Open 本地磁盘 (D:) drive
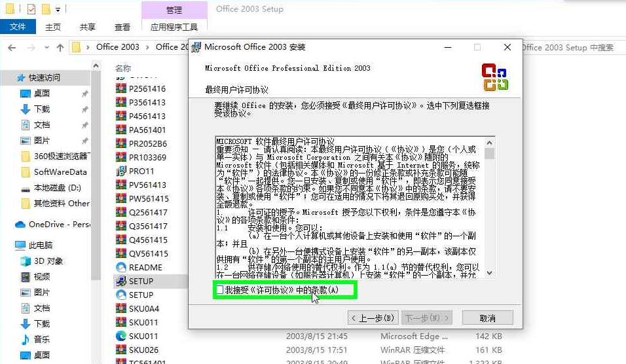Viewport: 626px width, 364px height. (x=57, y=188)
